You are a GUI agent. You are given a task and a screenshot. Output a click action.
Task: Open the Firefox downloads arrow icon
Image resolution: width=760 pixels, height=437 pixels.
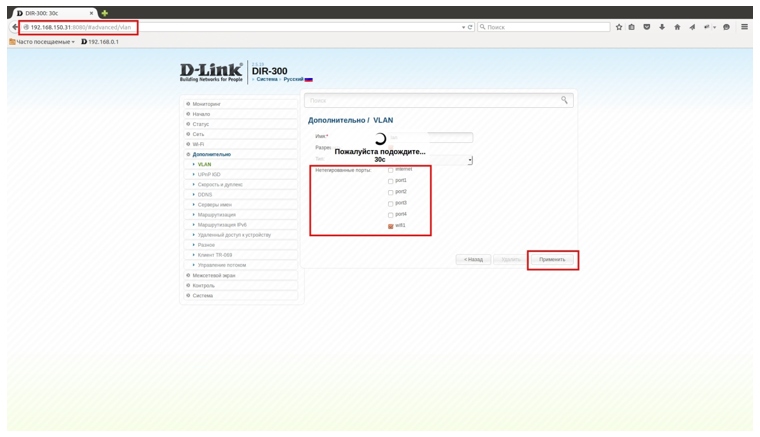[661, 27]
